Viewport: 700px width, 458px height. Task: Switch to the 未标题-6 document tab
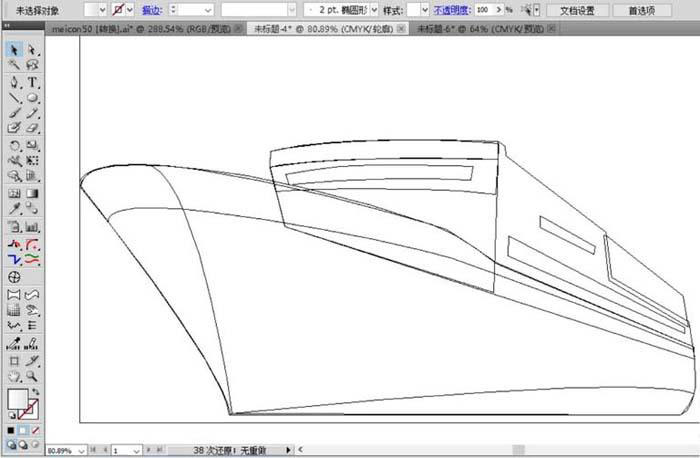(x=480, y=29)
